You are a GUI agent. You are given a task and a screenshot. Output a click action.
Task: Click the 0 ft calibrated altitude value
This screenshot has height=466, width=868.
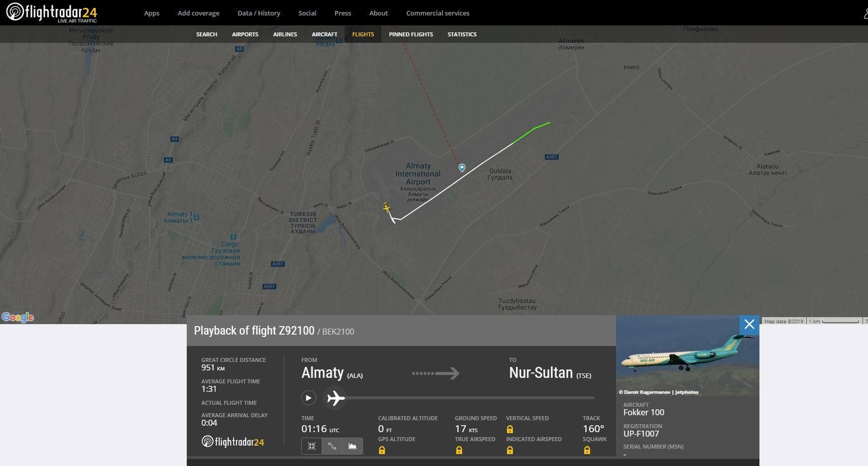385,429
